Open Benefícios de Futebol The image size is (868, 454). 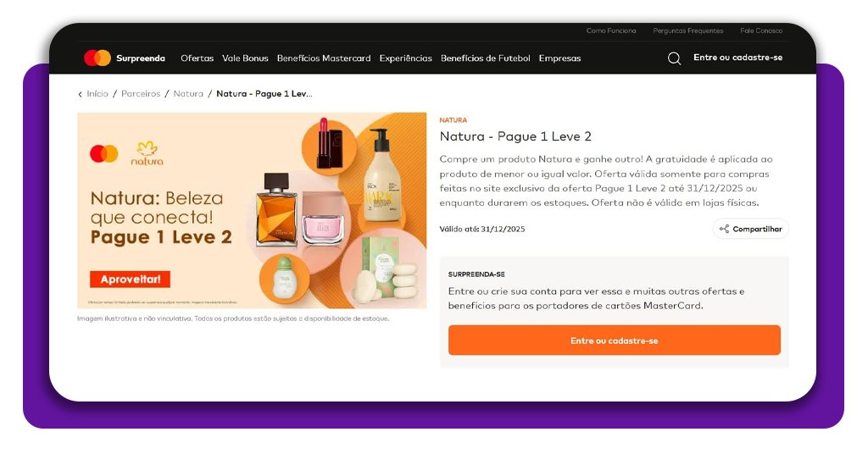point(486,58)
